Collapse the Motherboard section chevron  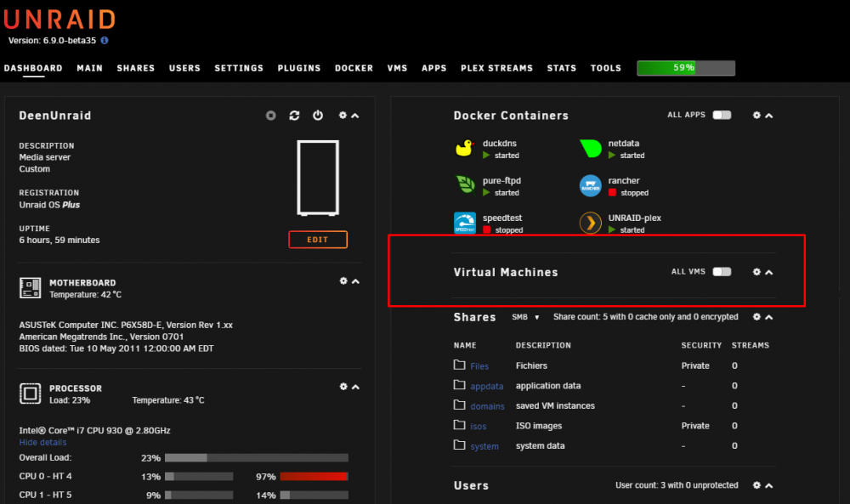(355, 281)
